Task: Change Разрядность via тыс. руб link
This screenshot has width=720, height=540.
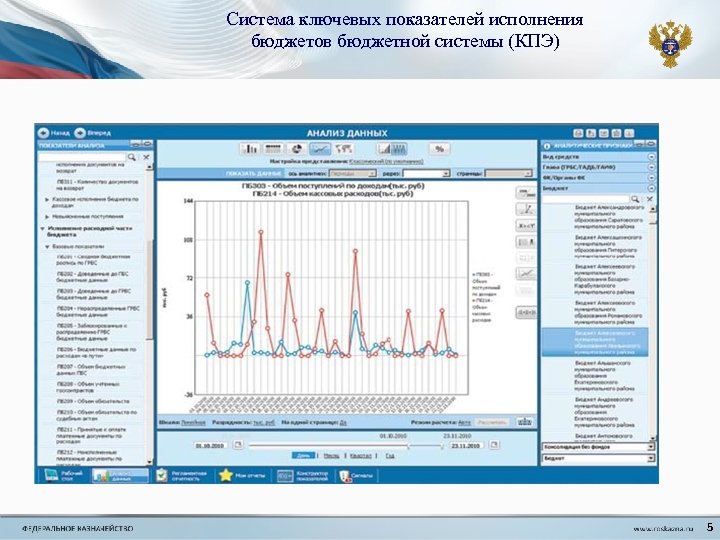Action: (264, 422)
